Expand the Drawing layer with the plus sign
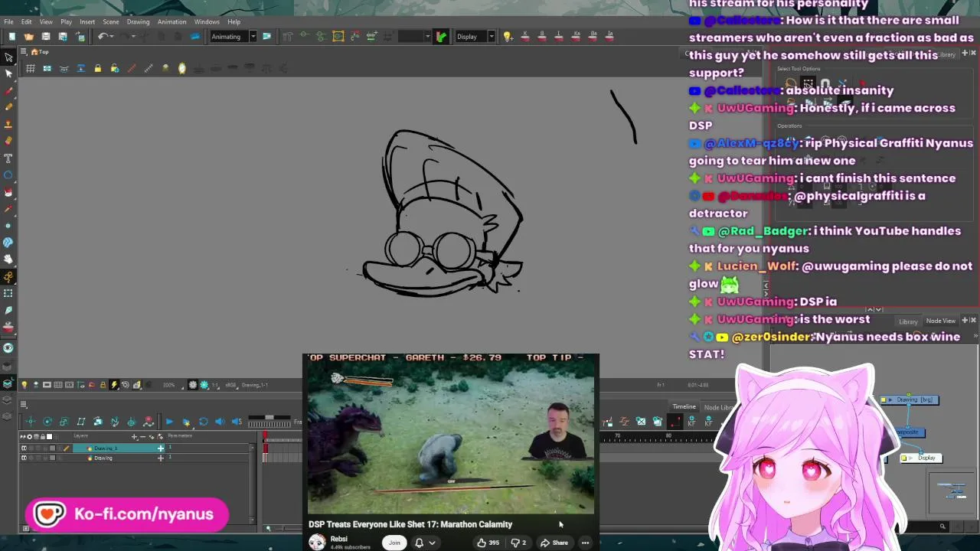 coord(161,458)
